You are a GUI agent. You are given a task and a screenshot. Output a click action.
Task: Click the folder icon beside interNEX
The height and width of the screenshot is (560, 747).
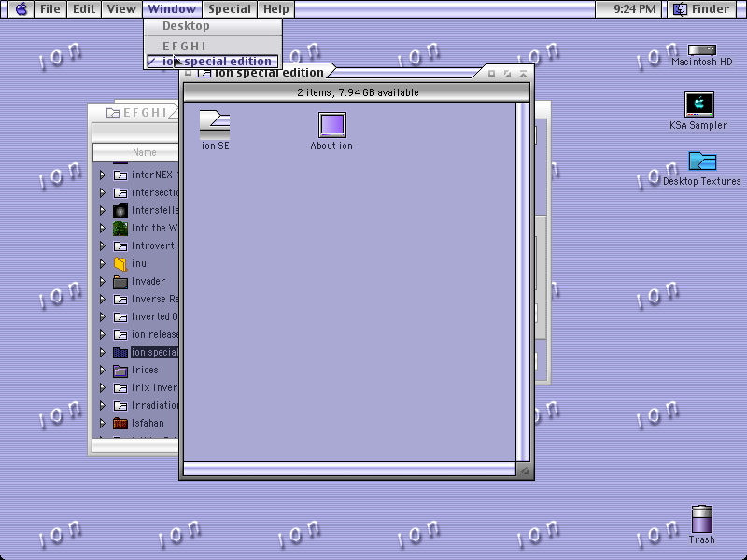(x=120, y=175)
